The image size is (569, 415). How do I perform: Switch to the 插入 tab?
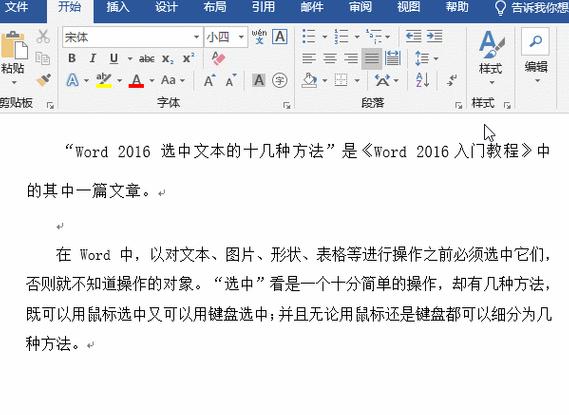pos(118,7)
